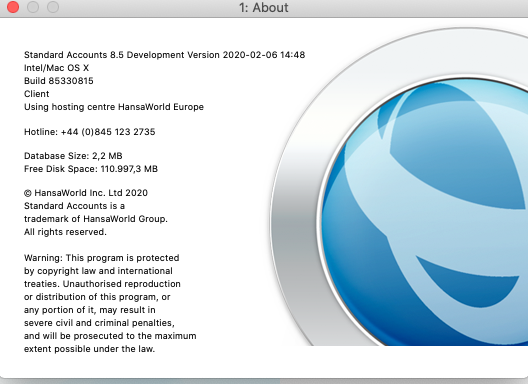Click the 'Database Size: 2,2 MB' line

click(73, 156)
